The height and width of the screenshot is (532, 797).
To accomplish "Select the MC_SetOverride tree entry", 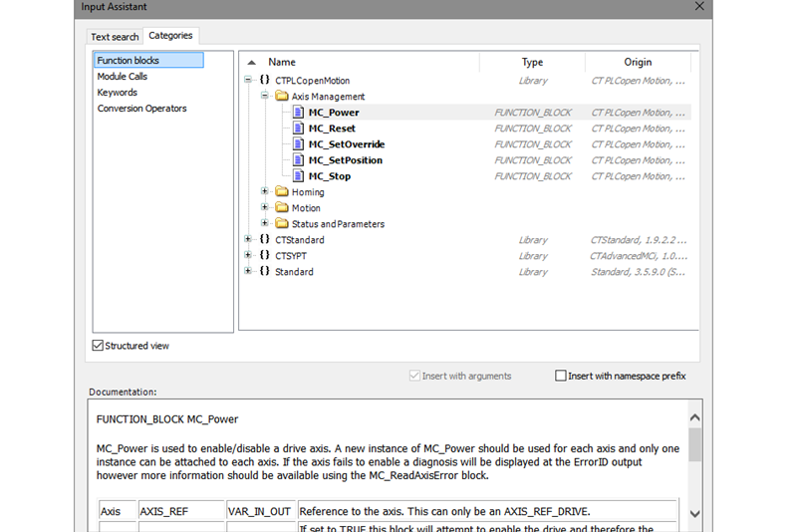I will (x=347, y=144).
